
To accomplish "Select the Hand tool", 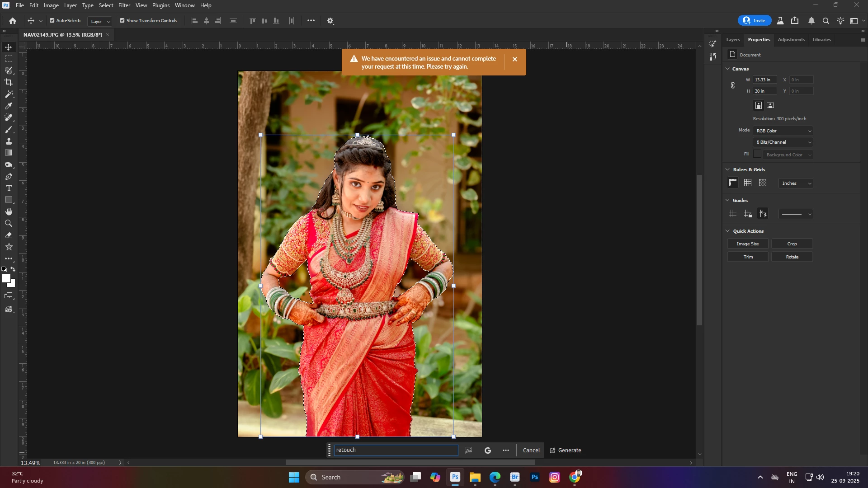I will tap(9, 211).
